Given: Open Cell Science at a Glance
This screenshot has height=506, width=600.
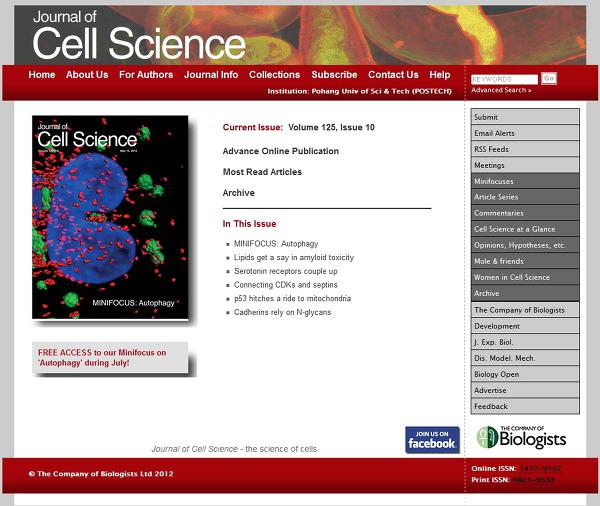Looking at the screenshot, I should (x=525, y=229).
